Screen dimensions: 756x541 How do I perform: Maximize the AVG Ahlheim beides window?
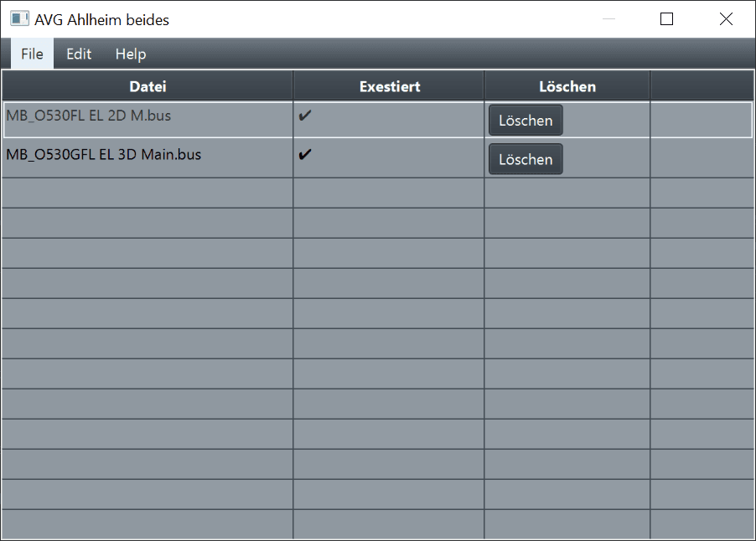[x=667, y=18]
